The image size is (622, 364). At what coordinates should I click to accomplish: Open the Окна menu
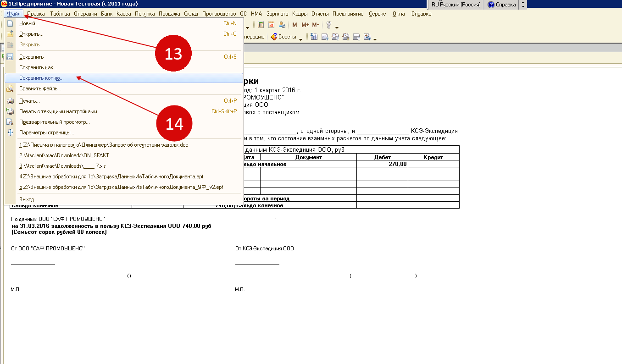399,14
